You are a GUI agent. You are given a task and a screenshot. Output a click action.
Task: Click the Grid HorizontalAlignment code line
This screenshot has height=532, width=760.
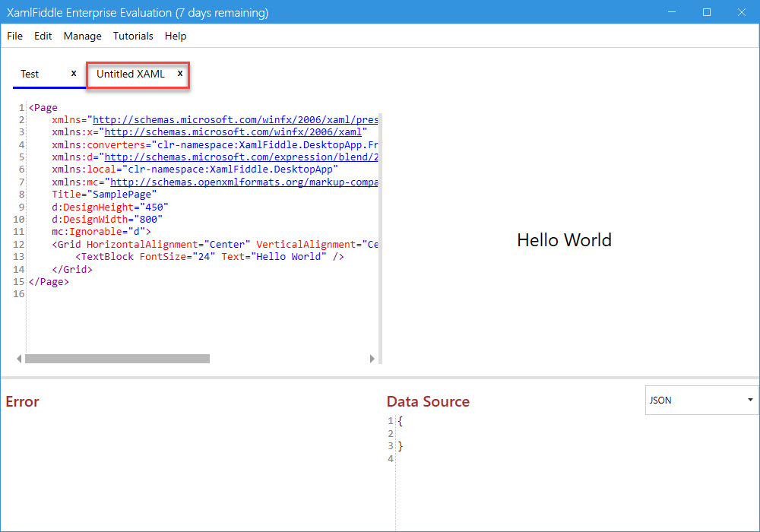pos(215,244)
